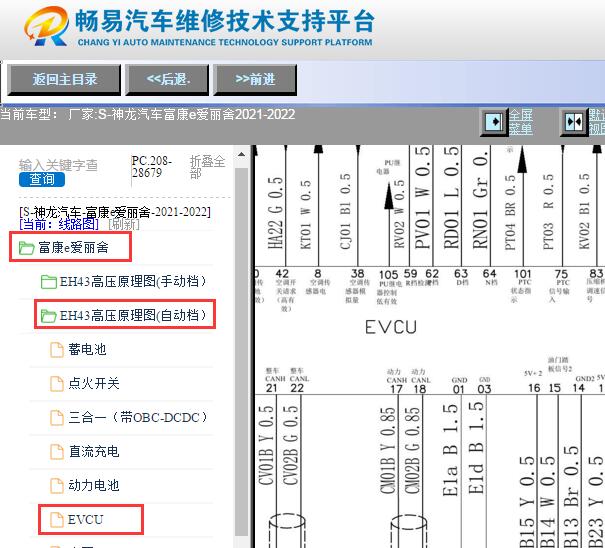Click wire label KT01 W 0.5
The height and width of the screenshot is (548, 605).
pyautogui.click(x=305, y=215)
